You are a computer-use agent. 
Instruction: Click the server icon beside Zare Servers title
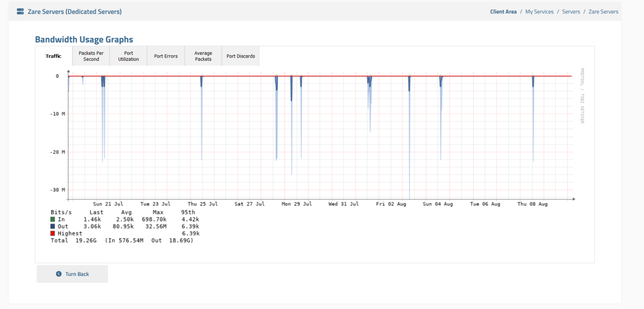pyautogui.click(x=20, y=12)
